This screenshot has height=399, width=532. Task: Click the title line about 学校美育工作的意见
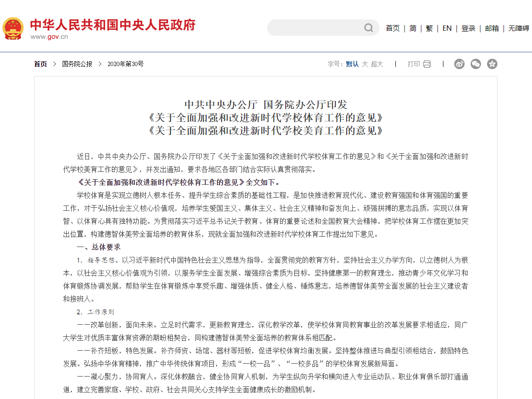pyautogui.click(x=266, y=130)
